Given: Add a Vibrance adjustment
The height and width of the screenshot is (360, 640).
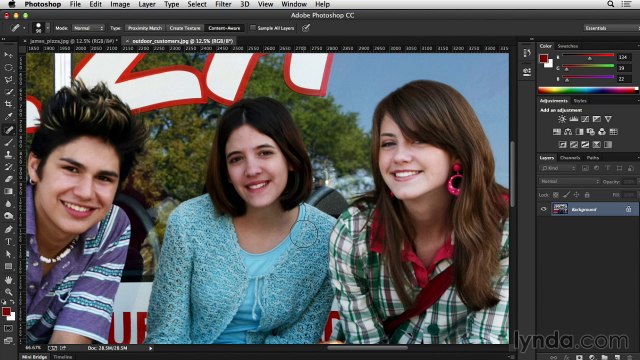Looking at the screenshot, I should tap(608, 119).
